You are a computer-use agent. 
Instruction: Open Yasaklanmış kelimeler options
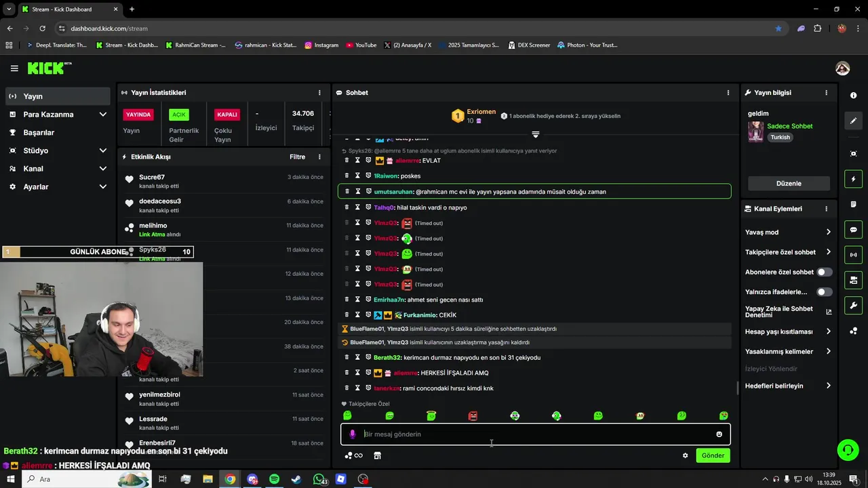pos(788,352)
